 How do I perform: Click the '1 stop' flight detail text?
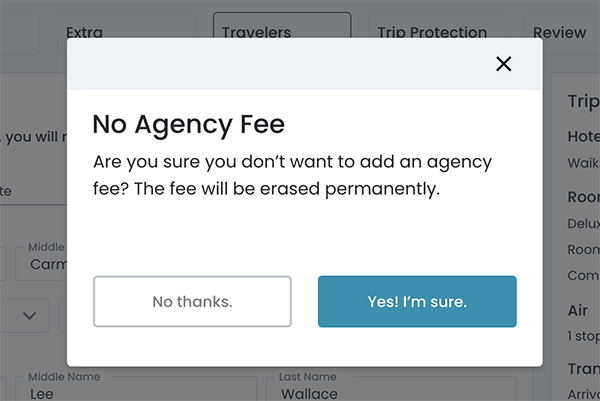click(x=582, y=335)
